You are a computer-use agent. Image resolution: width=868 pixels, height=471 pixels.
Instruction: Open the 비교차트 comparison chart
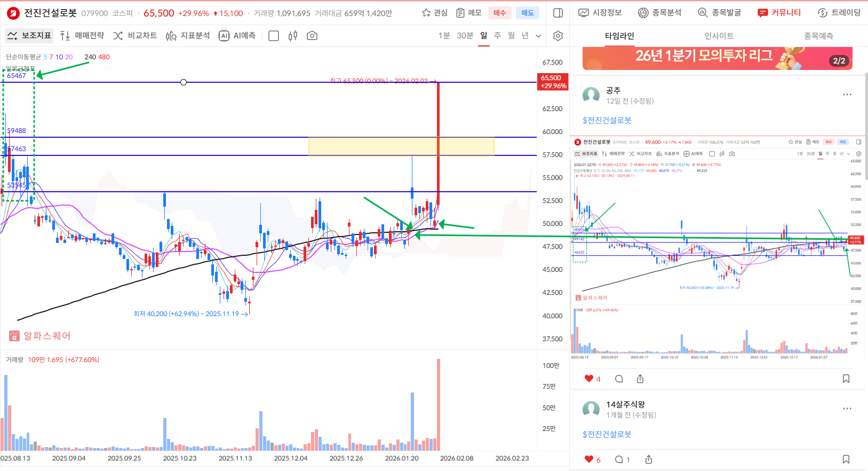point(135,36)
